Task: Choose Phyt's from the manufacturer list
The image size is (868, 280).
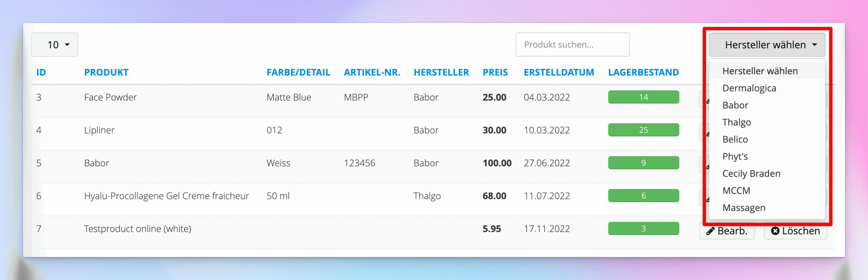Action: click(x=735, y=156)
